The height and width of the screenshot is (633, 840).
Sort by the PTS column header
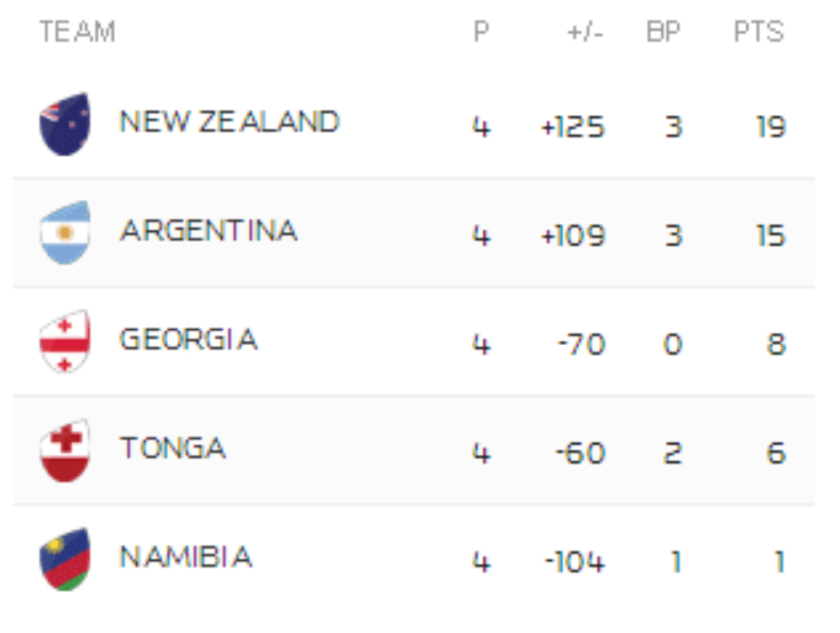tap(759, 33)
